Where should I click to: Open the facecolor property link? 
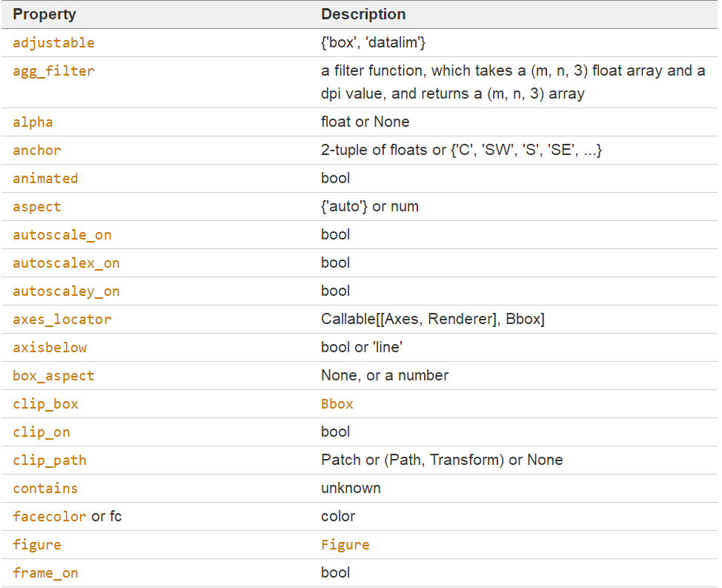click(x=50, y=517)
